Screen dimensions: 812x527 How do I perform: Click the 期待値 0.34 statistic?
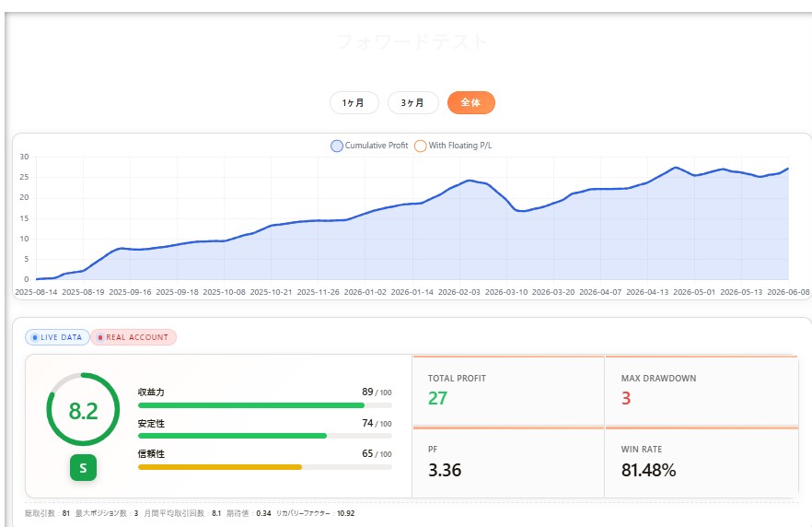click(x=249, y=513)
